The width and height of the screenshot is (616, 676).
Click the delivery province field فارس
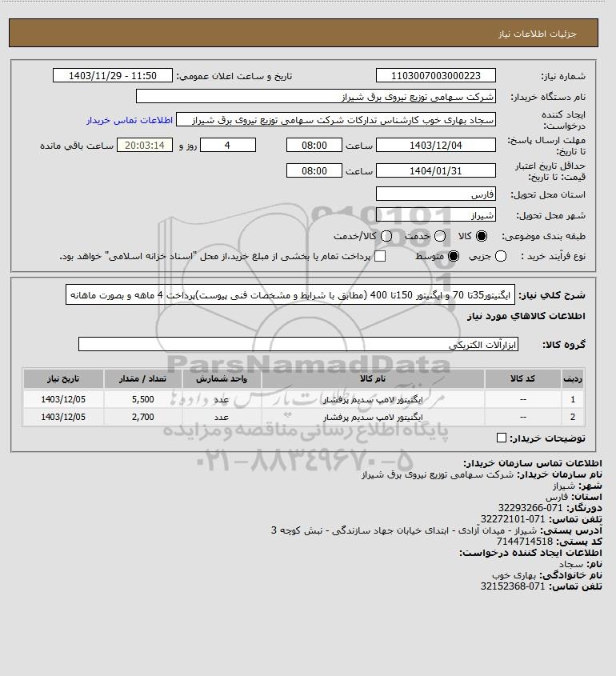(x=436, y=194)
